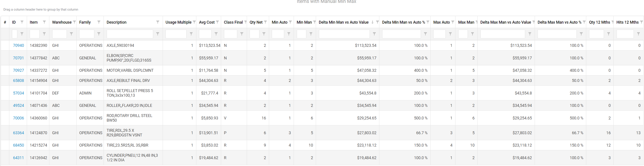
Task: Open the 63364 ID link
Action: click(19, 133)
